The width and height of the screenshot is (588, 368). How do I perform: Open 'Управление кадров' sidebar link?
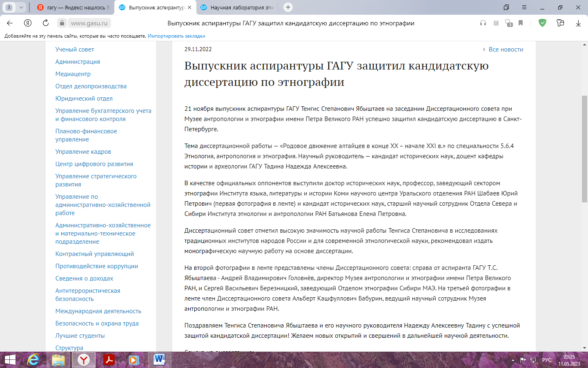[x=83, y=152]
